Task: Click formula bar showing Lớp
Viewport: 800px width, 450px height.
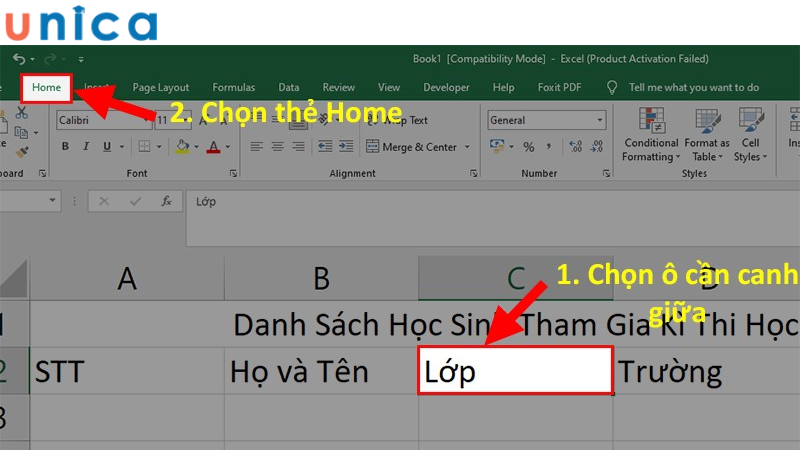Action: [x=493, y=218]
